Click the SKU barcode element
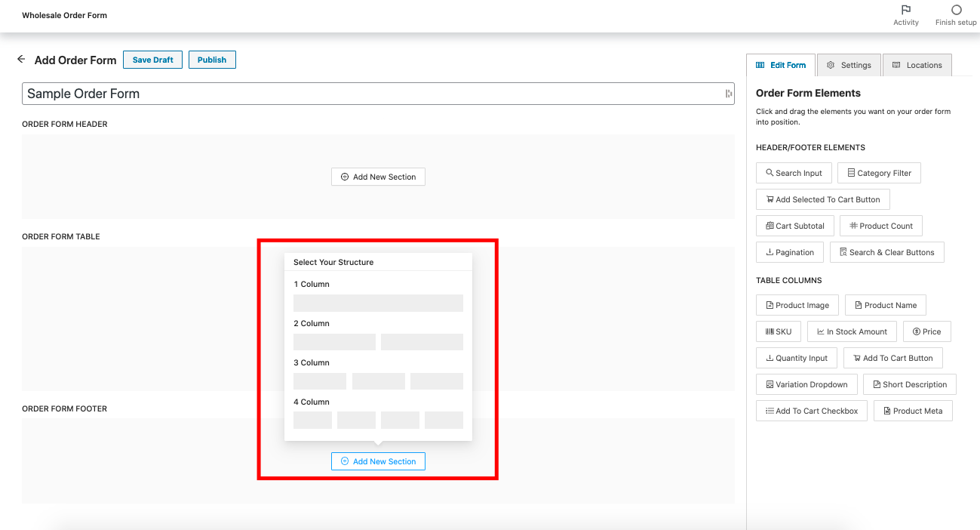Screen dimensions: 980x530 click(x=778, y=331)
